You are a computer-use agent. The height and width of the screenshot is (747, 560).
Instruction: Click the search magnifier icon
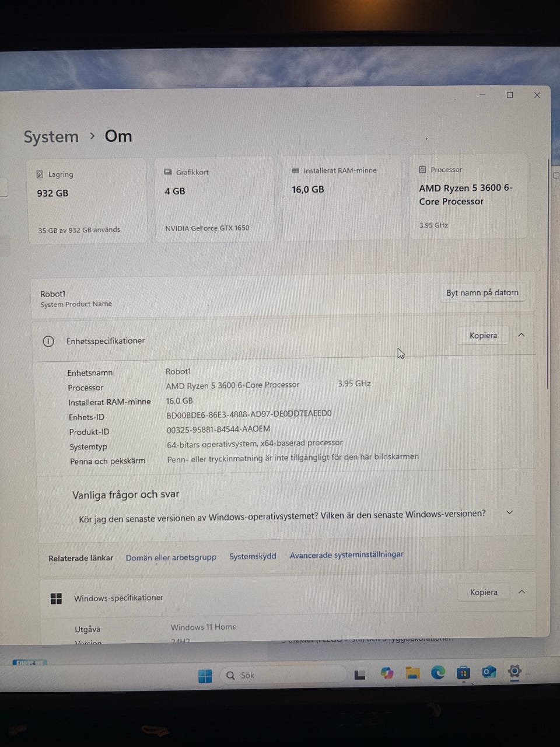230,675
